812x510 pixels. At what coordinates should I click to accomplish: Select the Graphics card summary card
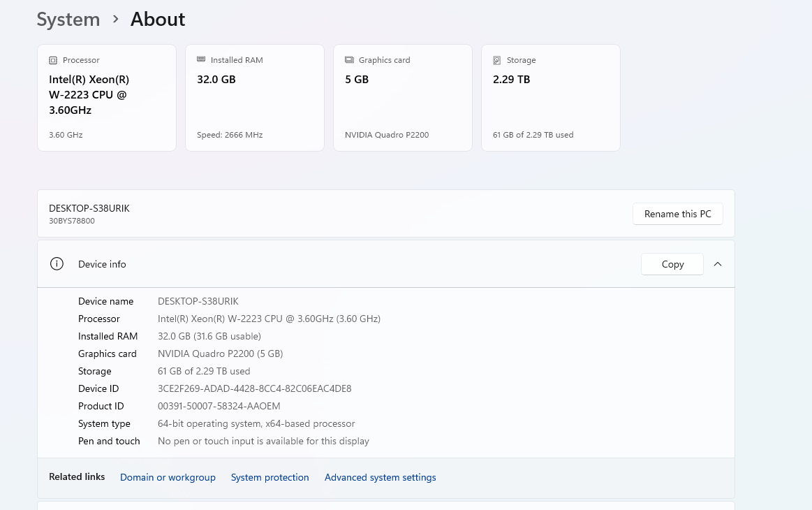[x=403, y=98]
